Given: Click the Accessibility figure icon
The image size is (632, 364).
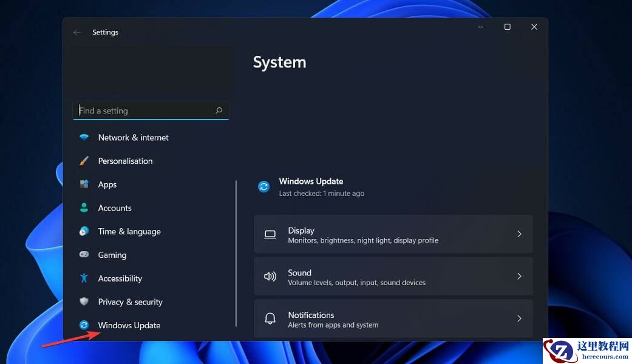Looking at the screenshot, I should 84,278.
